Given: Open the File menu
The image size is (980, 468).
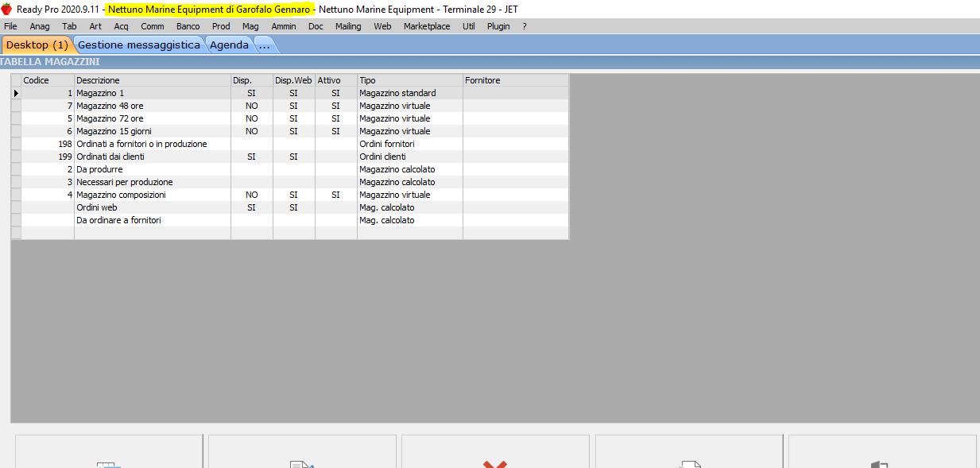Looking at the screenshot, I should click(x=10, y=26).
